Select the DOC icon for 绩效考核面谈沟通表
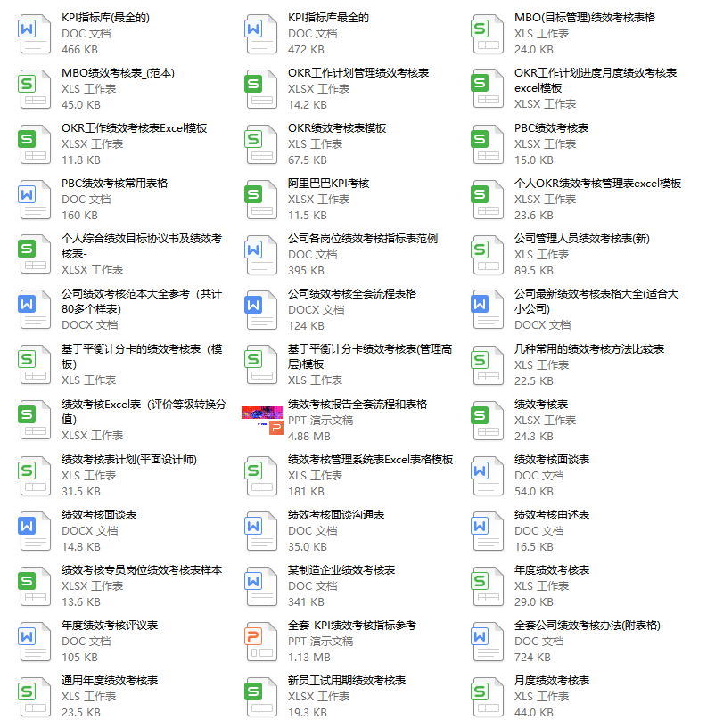The image size is (707, 728). [x=261, y=531]
